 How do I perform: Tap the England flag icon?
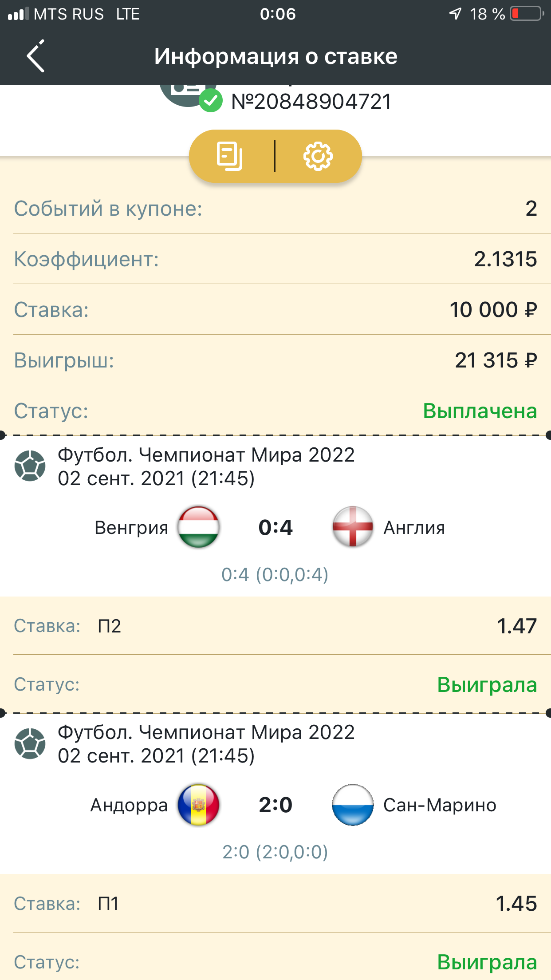(353, 527)
